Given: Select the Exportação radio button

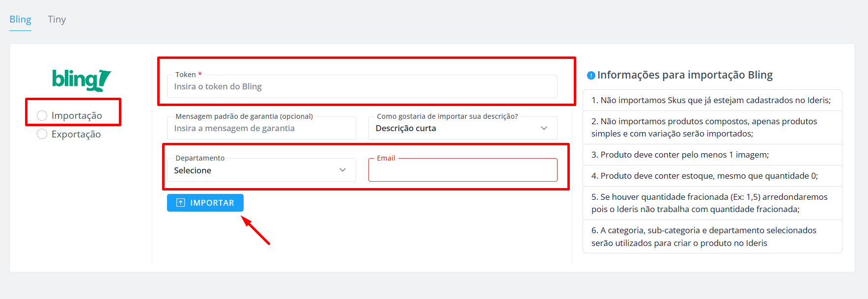Looking at the screenshot, I should 42,134.
